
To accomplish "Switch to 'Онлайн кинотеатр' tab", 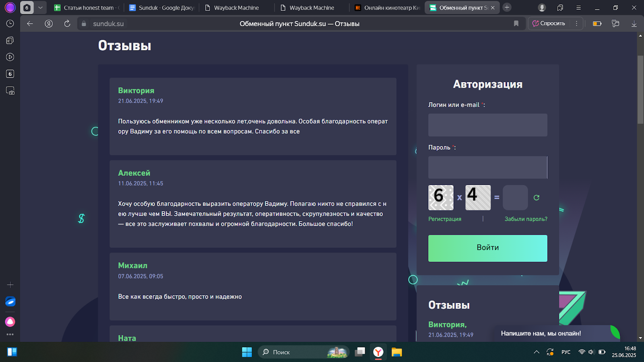I will [x=387, y=8].
